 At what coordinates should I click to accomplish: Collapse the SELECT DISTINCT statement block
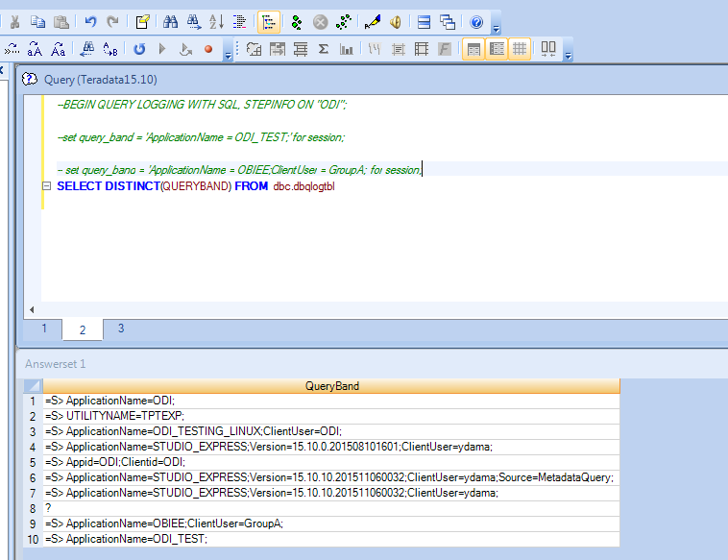(46, 185)
